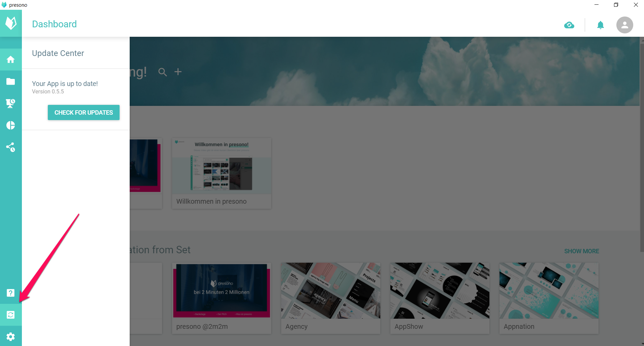This screenshot has height=346, width=644.
Task: Open the folder library icon
Action: tap(11, 81)
